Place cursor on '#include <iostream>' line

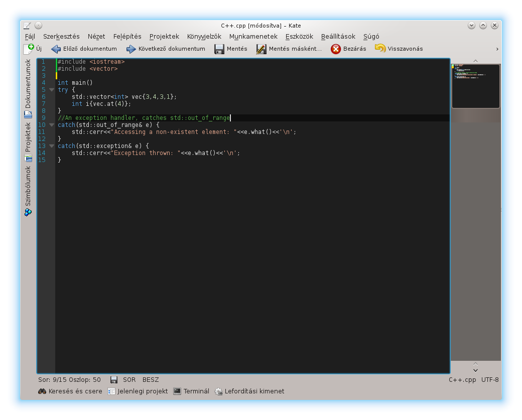tap(91, 62)
